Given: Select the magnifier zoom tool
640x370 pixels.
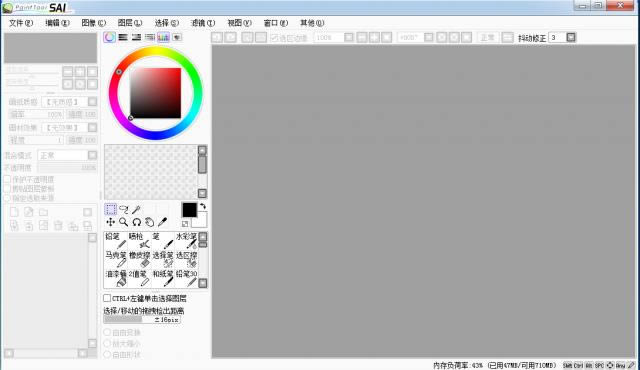Looking at the screenshot, I should (123, 222).
